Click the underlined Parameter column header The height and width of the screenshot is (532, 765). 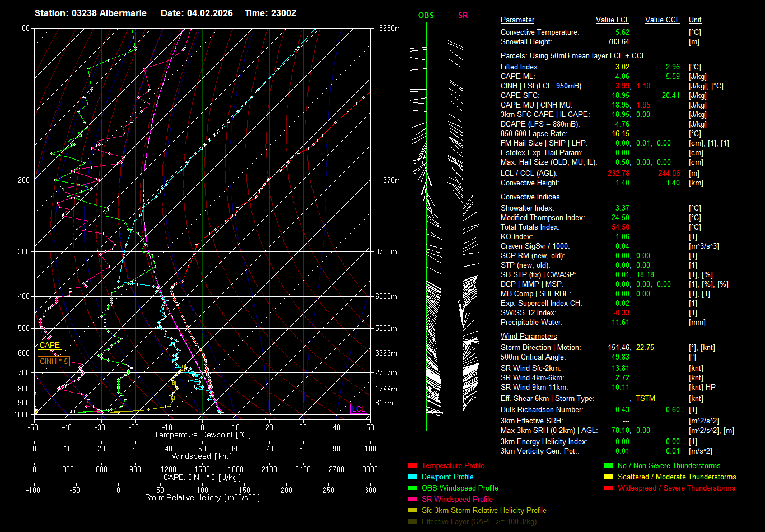pyautogui.click(x=517, y=20)
